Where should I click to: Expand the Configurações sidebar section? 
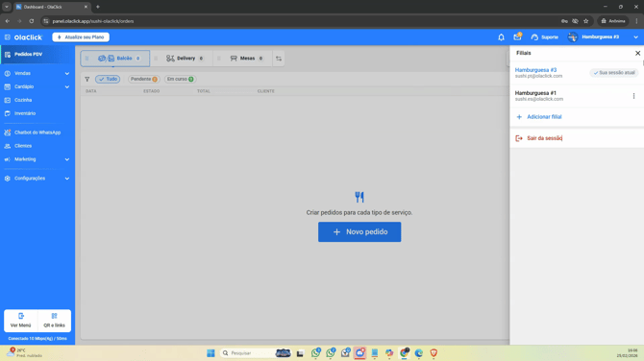click(37, 179)
